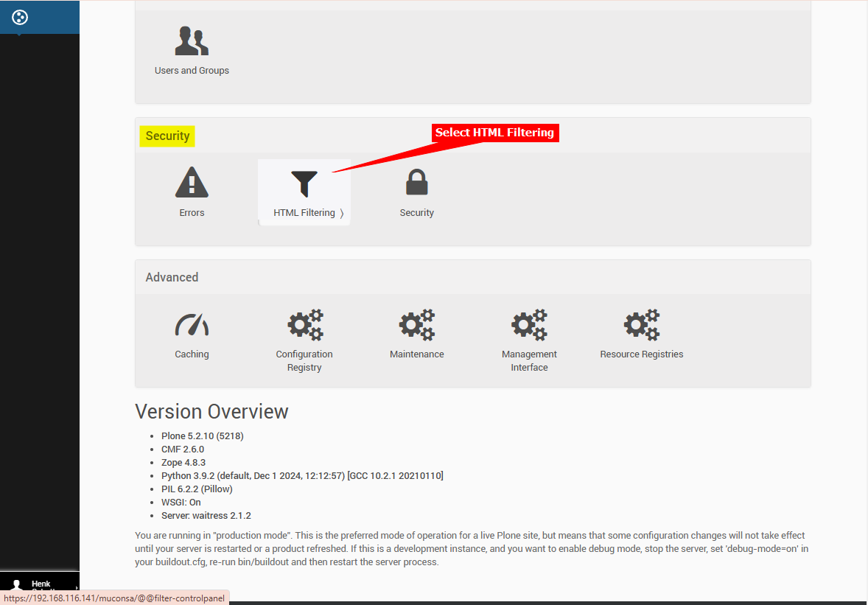Open Management Interface gears icon
868x605 pixels.
pyautogui.click(x=529, y=324)
